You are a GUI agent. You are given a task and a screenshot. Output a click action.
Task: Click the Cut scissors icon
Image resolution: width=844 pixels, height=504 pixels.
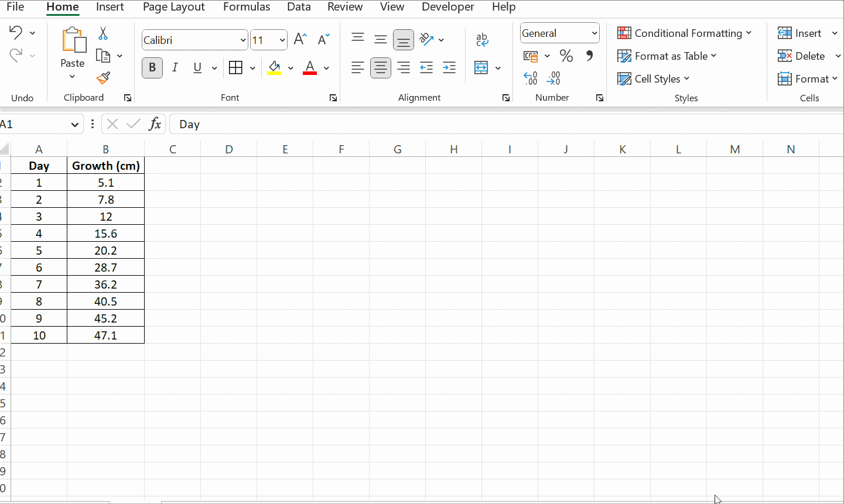103,33
